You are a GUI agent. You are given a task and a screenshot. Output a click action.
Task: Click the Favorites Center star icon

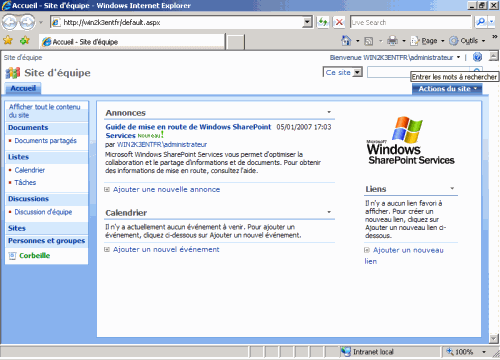tap(8, 41)
